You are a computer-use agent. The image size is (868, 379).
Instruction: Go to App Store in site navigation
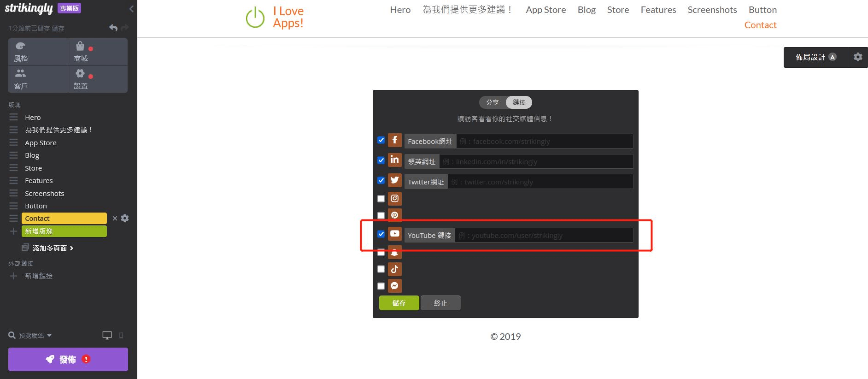click(x=546, y=10)
